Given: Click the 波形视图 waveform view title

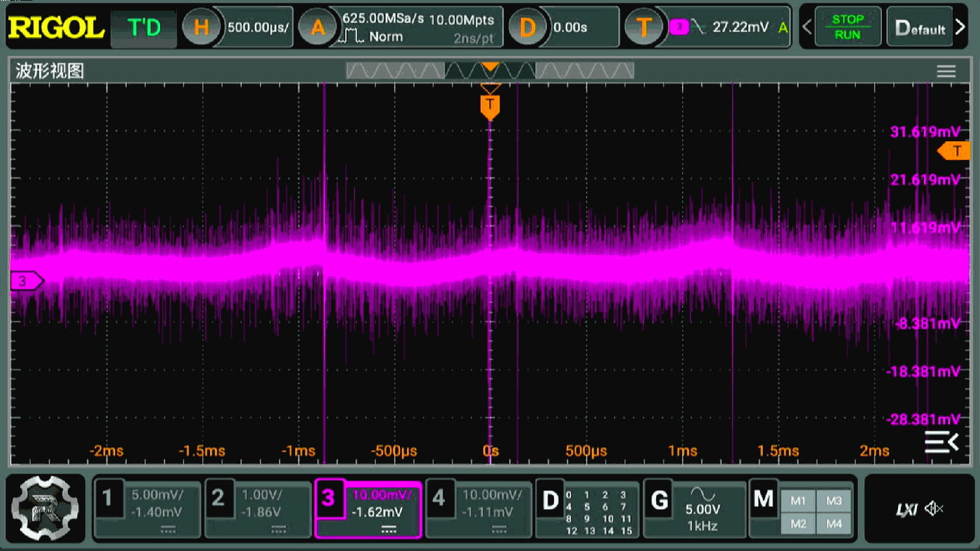Looking at the screenshot, I should point(50,70).
